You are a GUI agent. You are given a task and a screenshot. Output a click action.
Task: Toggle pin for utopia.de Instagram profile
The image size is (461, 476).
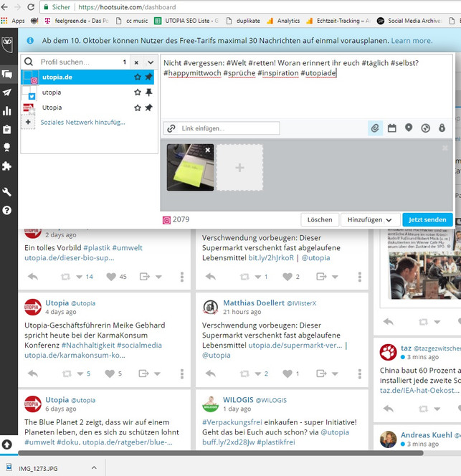(148, 77)
